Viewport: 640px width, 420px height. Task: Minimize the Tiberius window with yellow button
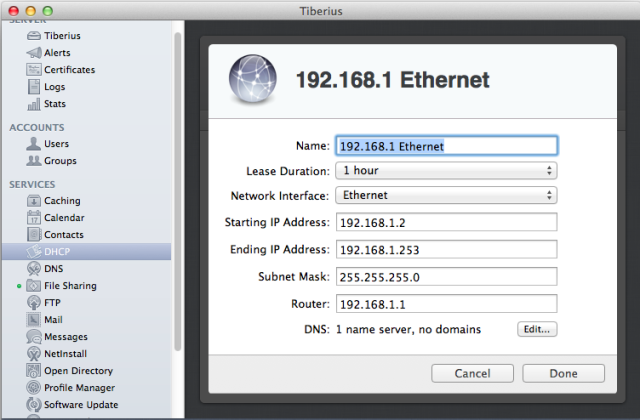tap(31, 11)
